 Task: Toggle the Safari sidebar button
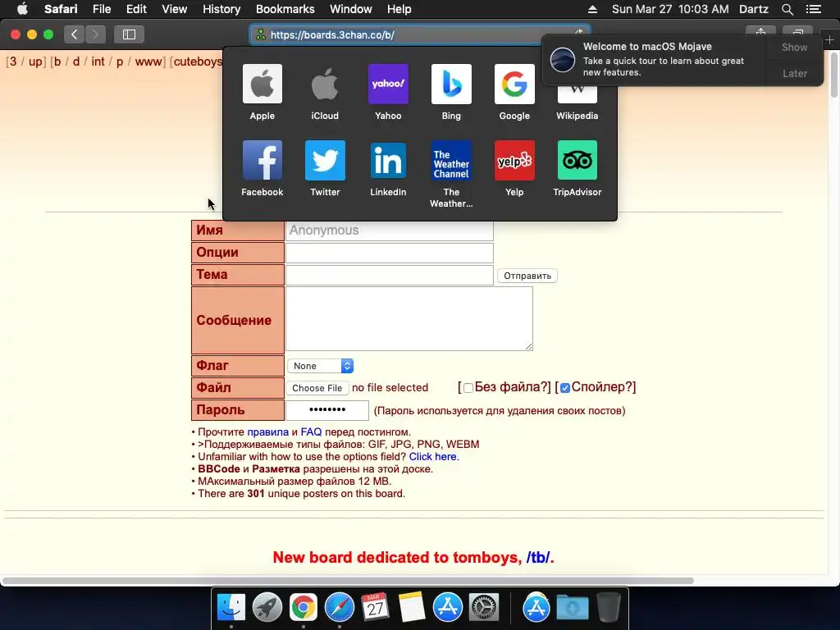click(129, 34)
